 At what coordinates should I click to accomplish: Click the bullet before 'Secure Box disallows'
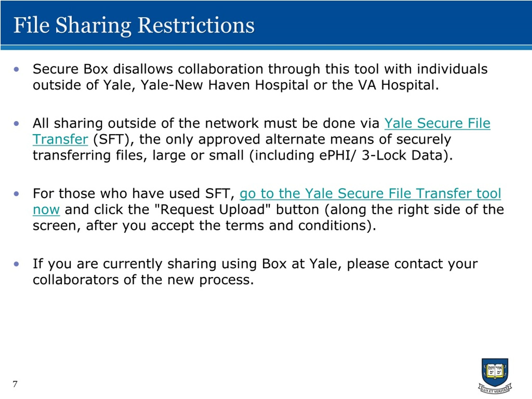16,69
